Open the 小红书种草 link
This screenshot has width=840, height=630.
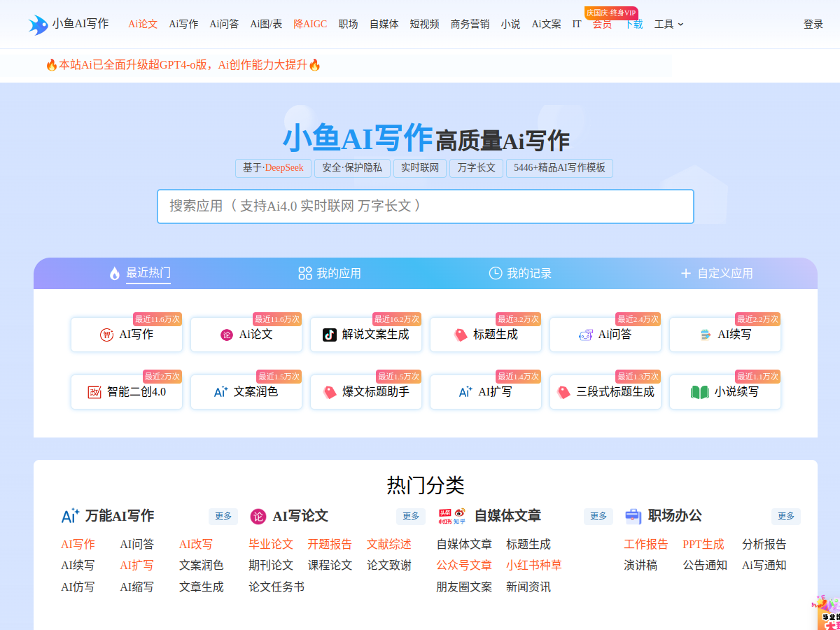(534, 566)
